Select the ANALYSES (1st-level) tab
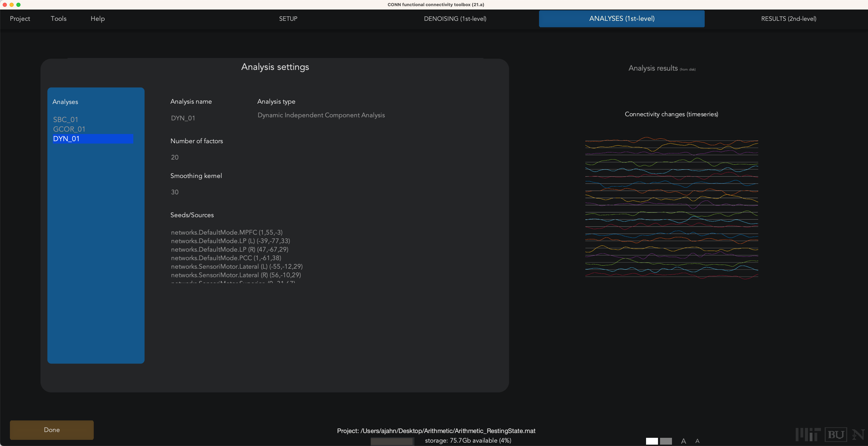This screenshot has width=868, height=446. click(622, 19)
